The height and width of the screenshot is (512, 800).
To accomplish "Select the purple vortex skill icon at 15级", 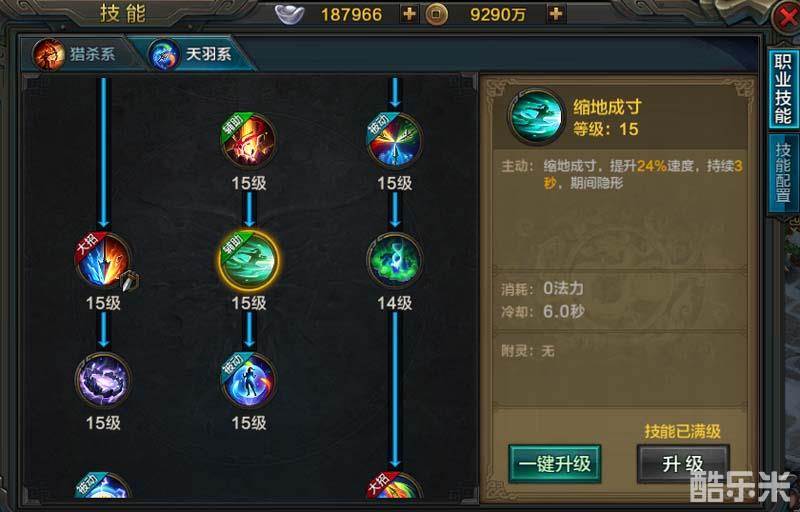I will 104,380.
